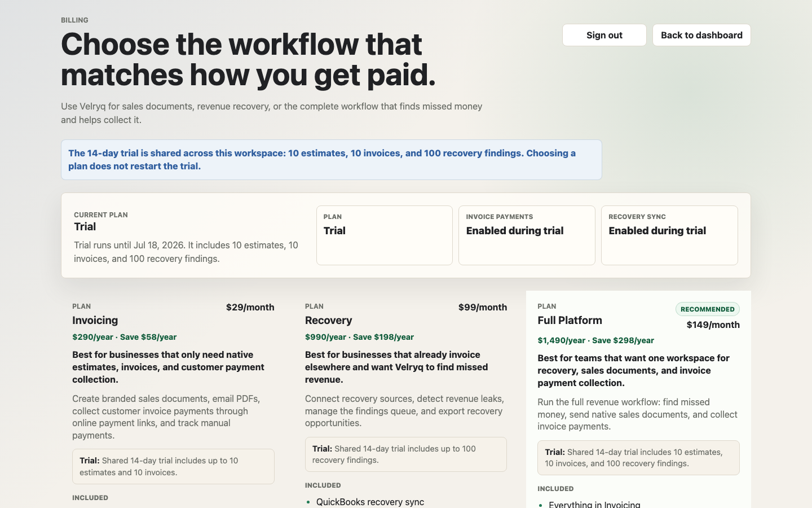812x508 pixels.
Task: Click "$1,490/year · Save $298/year" text
Action: (595, 340)
